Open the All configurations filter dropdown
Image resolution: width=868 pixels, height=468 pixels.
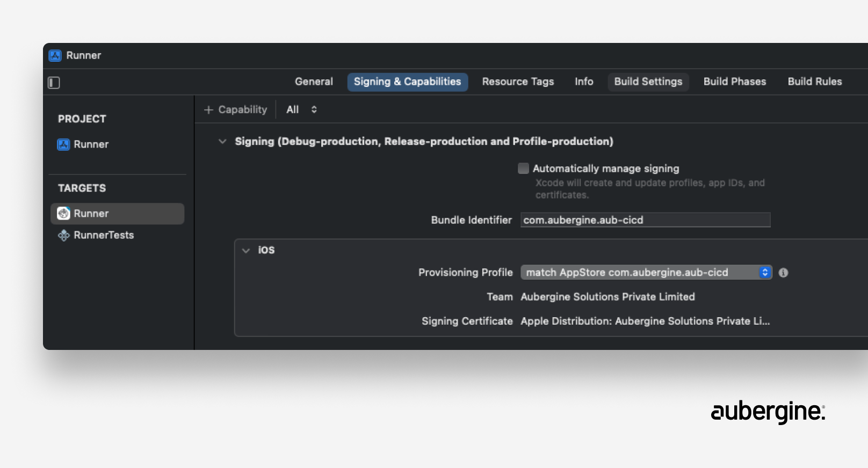tap(302, 109)
